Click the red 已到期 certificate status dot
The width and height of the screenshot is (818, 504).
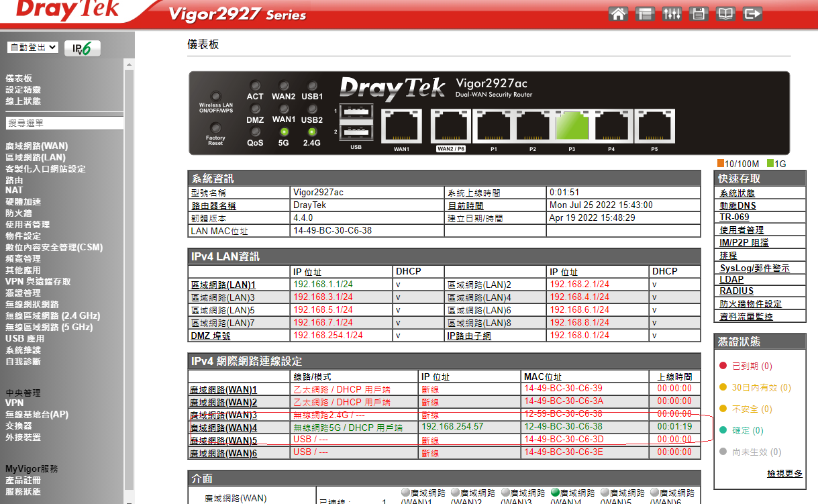click(723, 366)
